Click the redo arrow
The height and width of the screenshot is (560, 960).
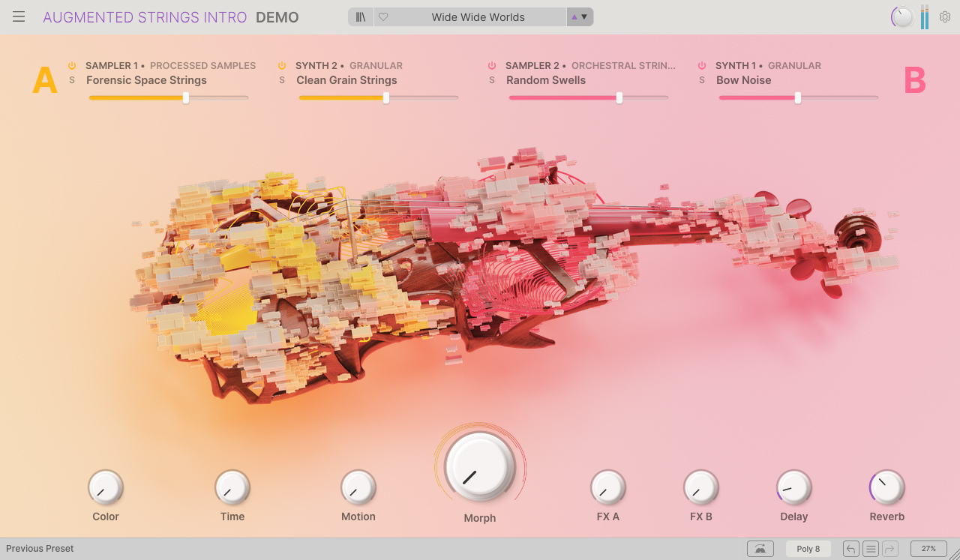click(889, 549)
